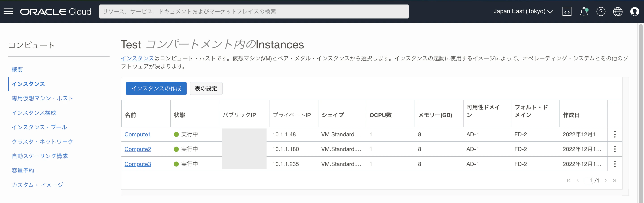Open the help question mark icon
This screenshot has height=203, width=644.
(601, 11)
